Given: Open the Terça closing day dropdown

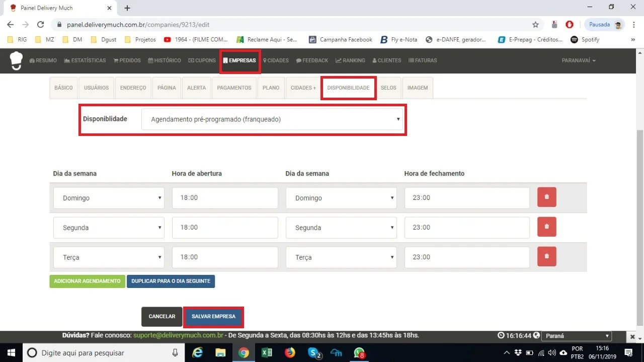Looking at the screenshot, I should 341,257.
